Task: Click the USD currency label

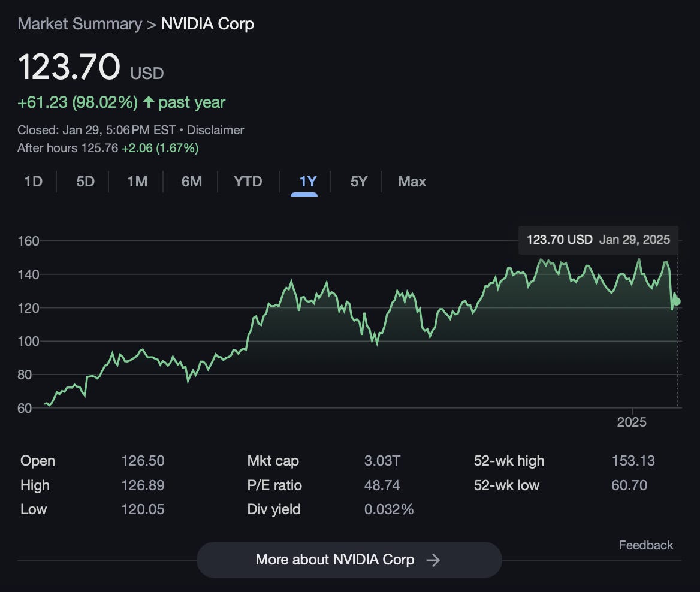Action: [x=147, y=73]
